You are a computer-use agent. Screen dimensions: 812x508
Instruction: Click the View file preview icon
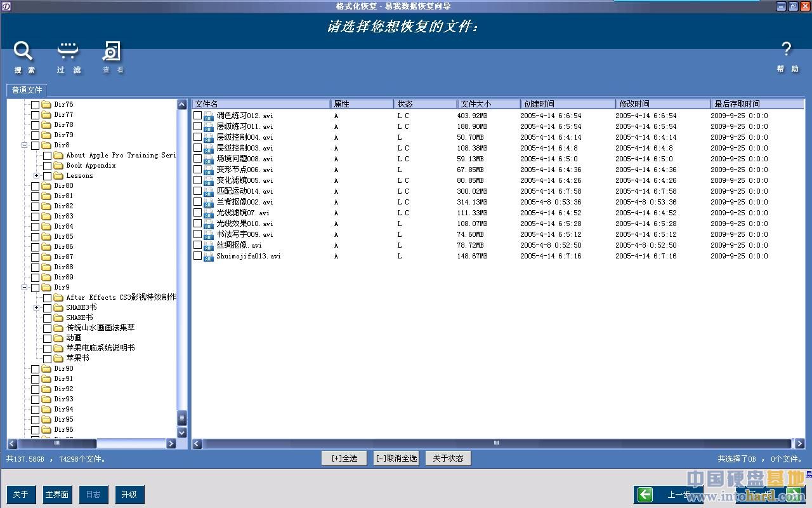pyautogui.click(x=112, y=51)
